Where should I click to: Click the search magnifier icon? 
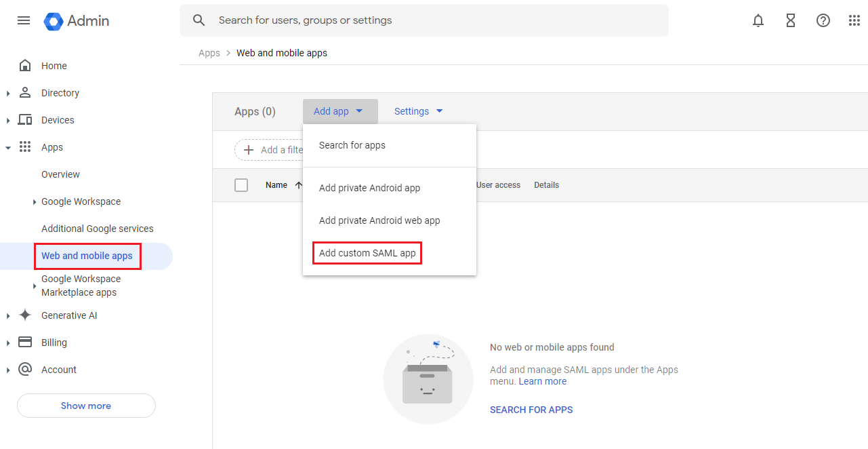[x=199, y=20]
